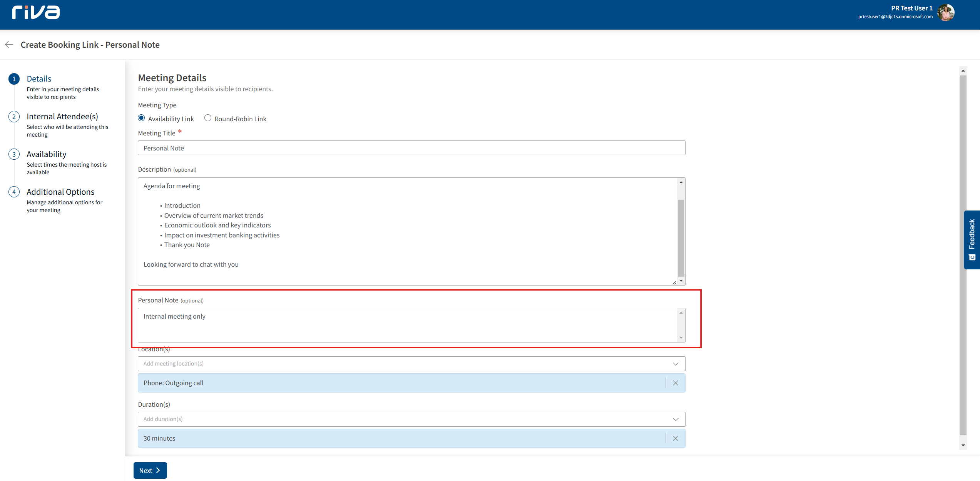Click the Riva logo
This screenshot has width=980, height=481.
36,12
